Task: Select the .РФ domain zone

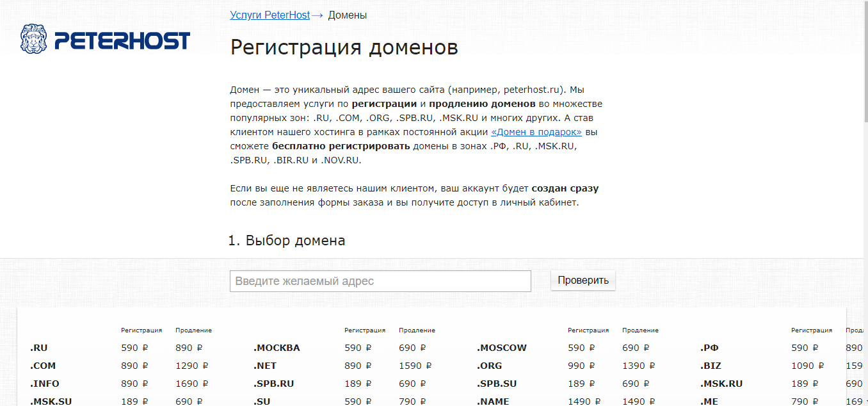Action: coord(709,348)
